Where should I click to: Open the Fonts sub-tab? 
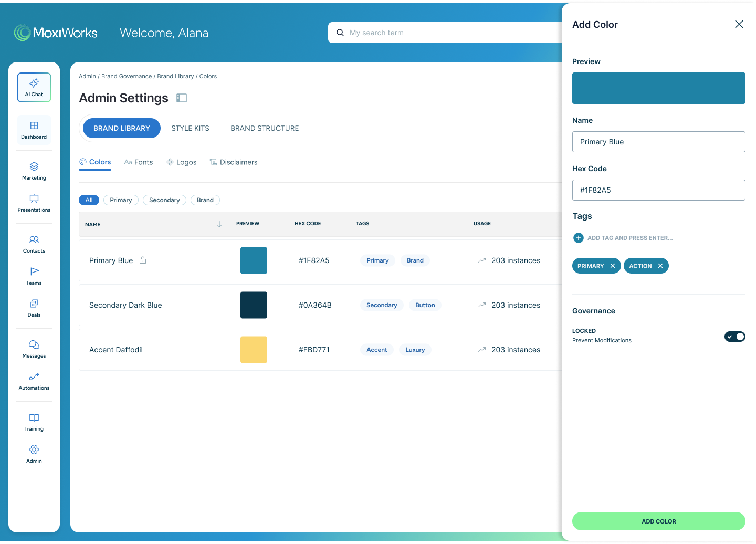(139, 162)
